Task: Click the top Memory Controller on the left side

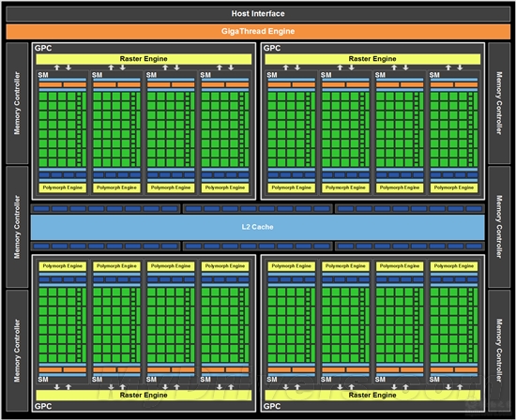Action: 17,103
